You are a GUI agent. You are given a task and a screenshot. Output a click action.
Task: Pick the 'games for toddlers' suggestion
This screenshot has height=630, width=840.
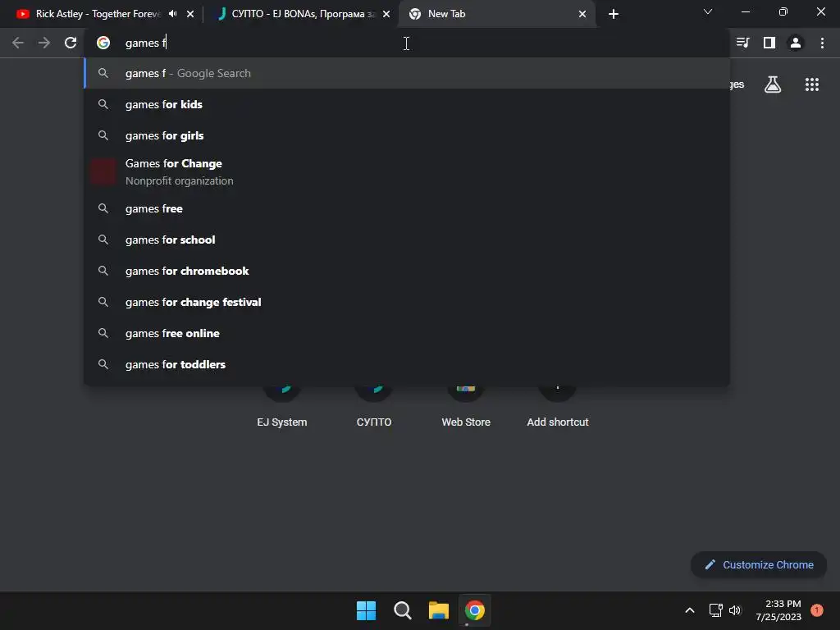(407, 363)
